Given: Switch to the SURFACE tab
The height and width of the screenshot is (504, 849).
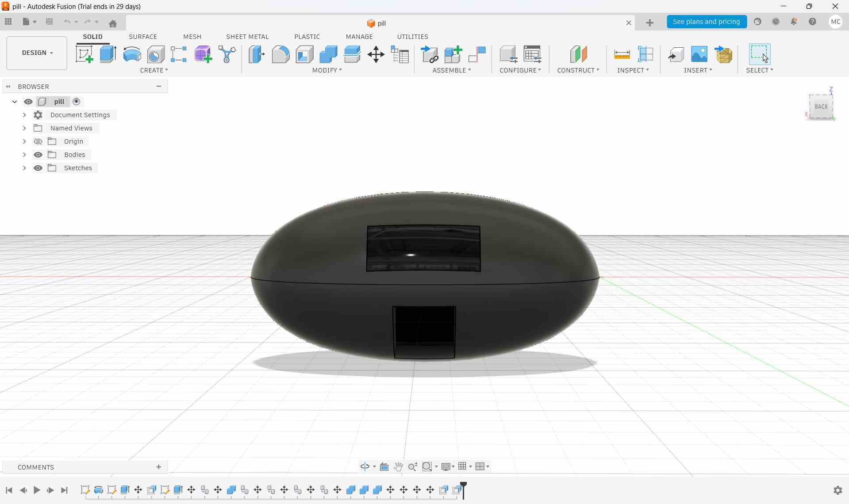Looking at the screenshot, I should point(142,37).
